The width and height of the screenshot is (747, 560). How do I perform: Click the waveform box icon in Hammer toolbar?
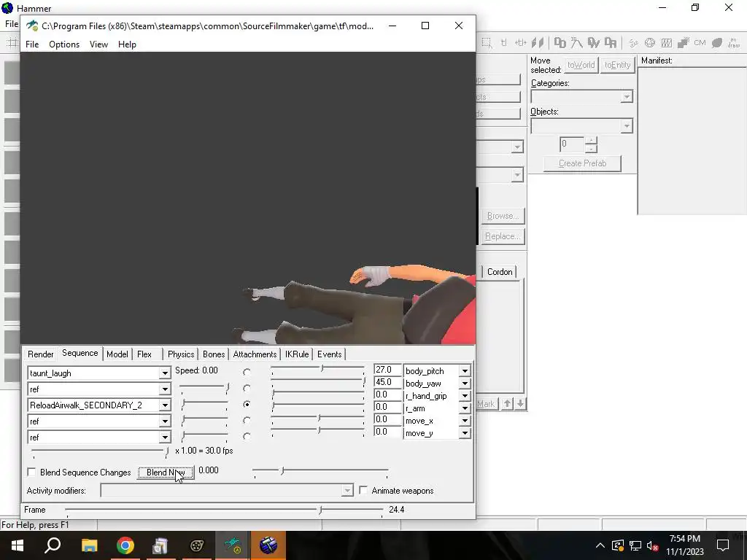(667, 43)
